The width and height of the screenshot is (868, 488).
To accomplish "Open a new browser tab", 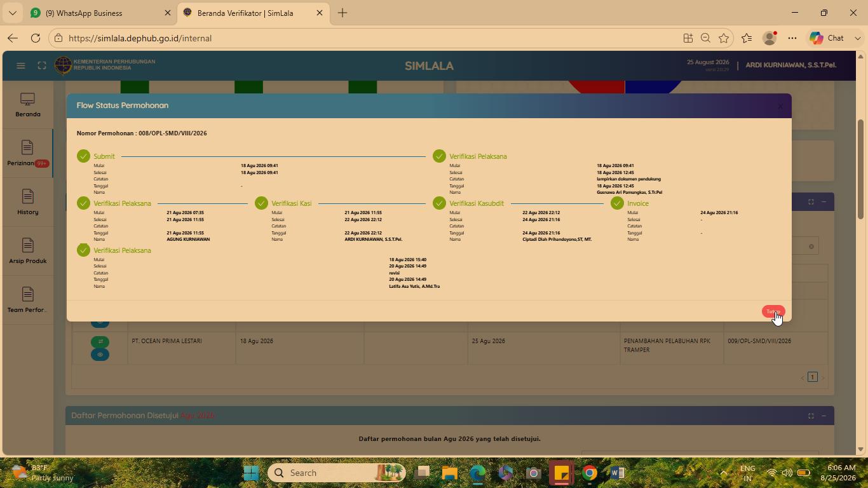I will (x=342, y=13).
